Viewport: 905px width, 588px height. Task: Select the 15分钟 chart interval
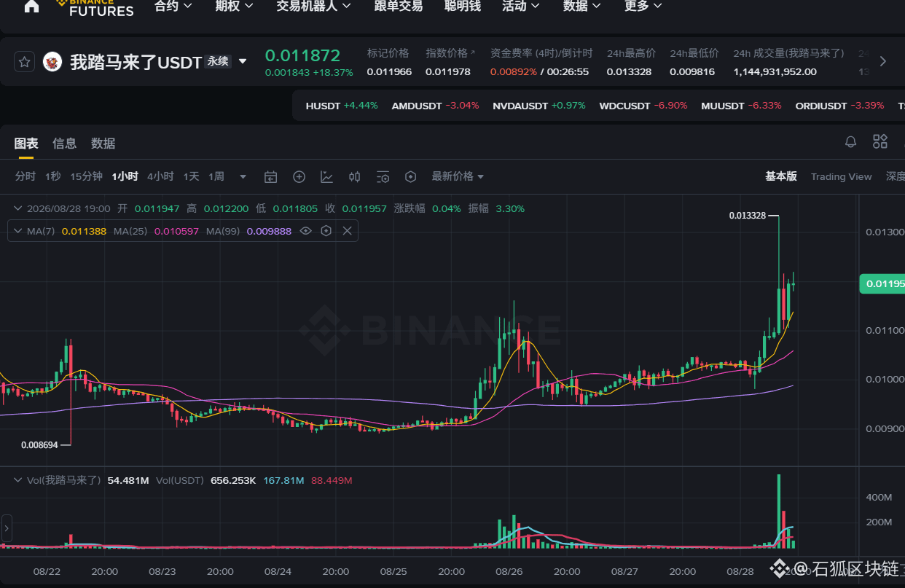click(86, 176)
